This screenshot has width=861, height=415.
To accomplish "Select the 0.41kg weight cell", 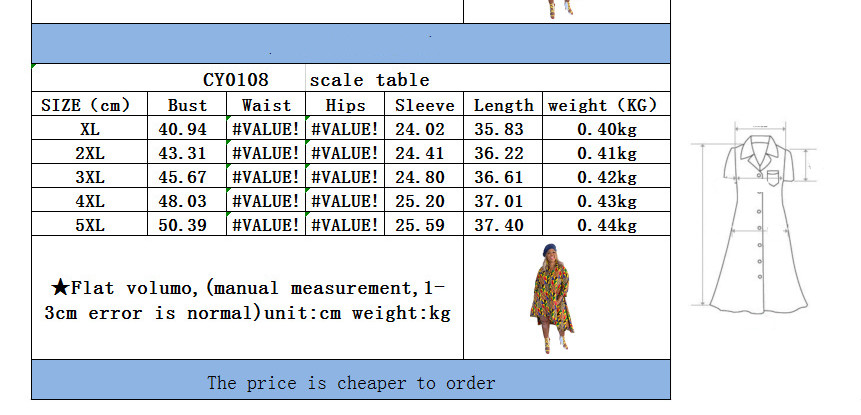I will click(606, 153).
